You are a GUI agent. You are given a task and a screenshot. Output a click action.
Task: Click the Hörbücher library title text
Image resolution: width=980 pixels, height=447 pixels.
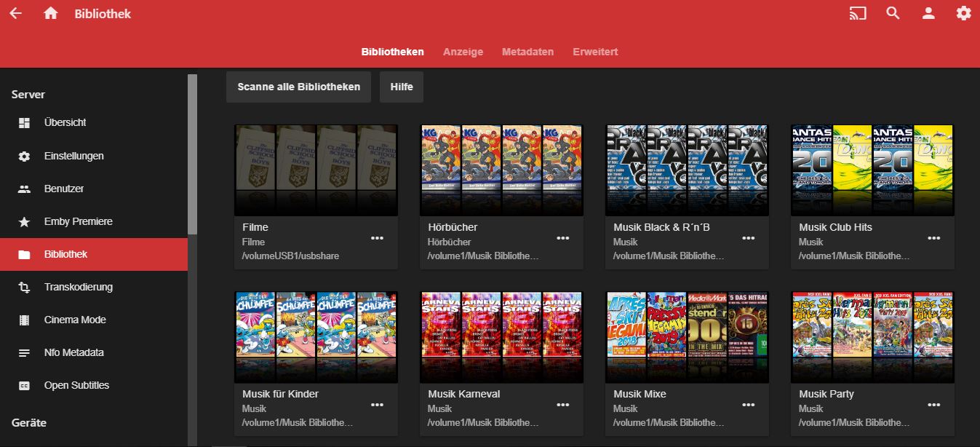[453, 227]
